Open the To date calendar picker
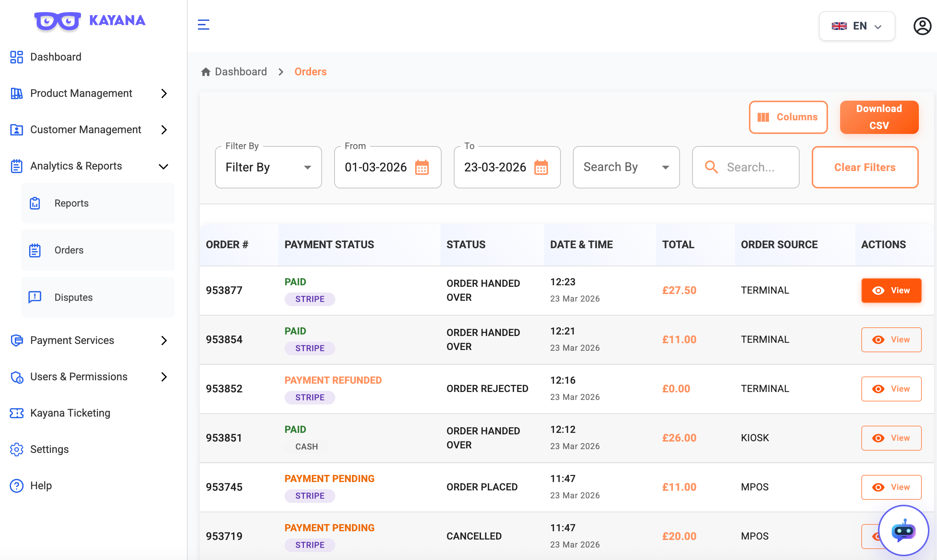This screenshot has height=560, width=937. (x=541, y=167)
